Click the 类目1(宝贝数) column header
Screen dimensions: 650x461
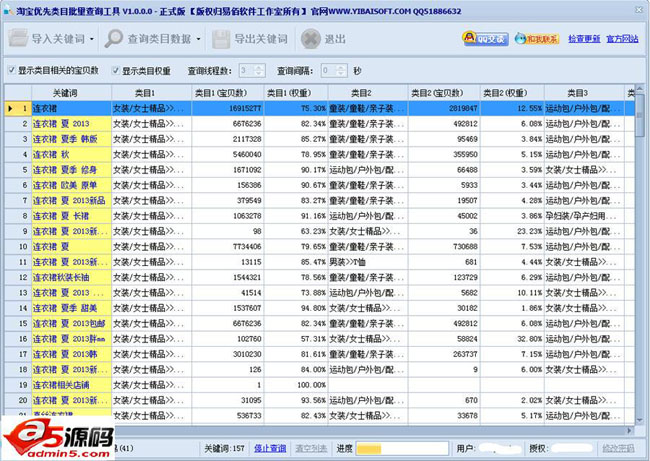click(x=228, y=93)
